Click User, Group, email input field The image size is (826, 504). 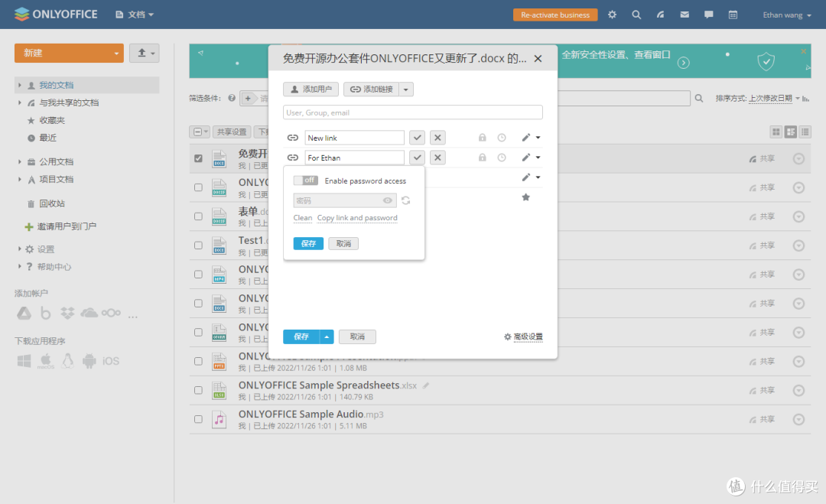[x=413, y=112]
